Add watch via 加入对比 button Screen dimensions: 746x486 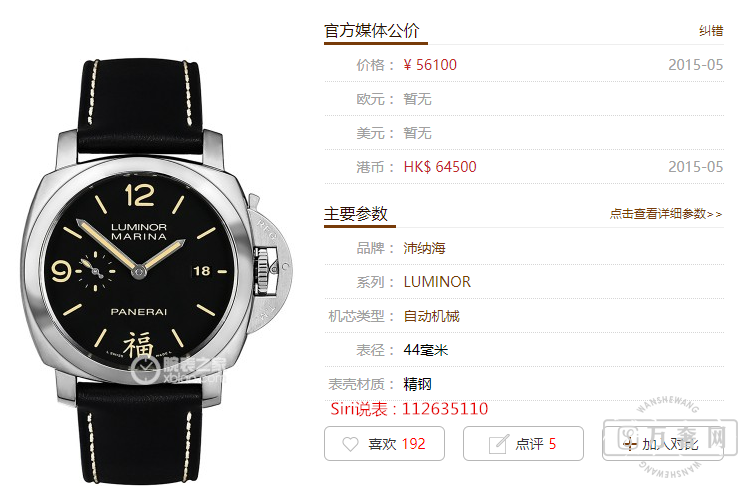pos(662,444)
